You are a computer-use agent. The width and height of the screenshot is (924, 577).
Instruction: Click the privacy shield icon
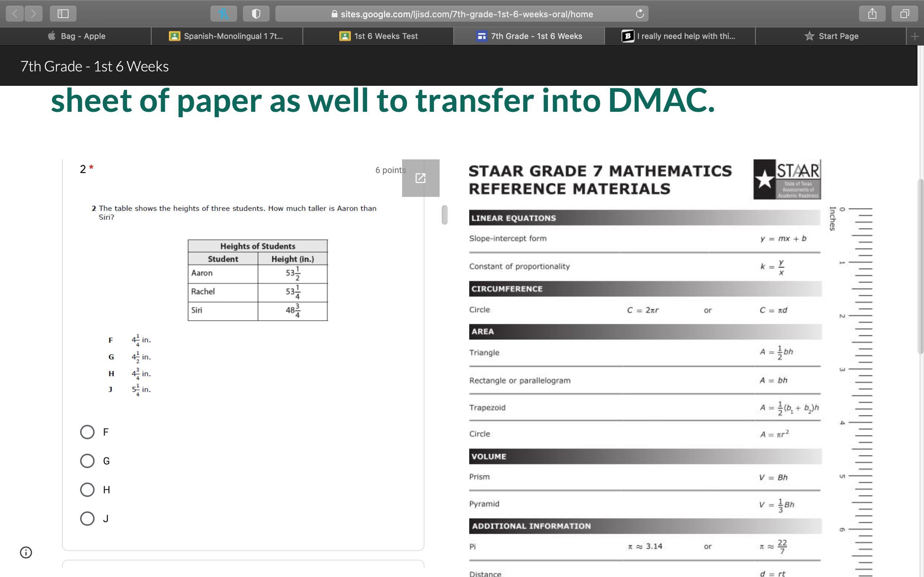[x=256, y=14]
